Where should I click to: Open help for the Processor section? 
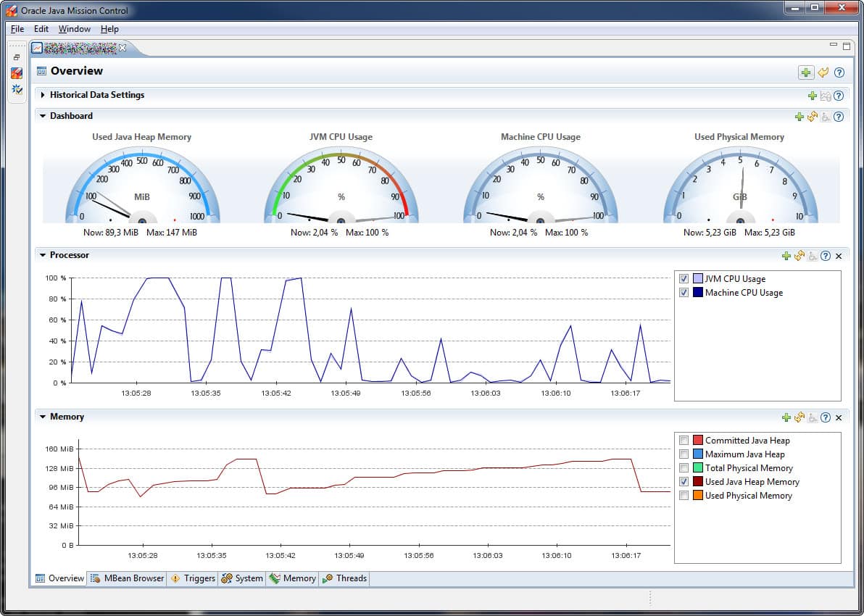coord(826,256)
